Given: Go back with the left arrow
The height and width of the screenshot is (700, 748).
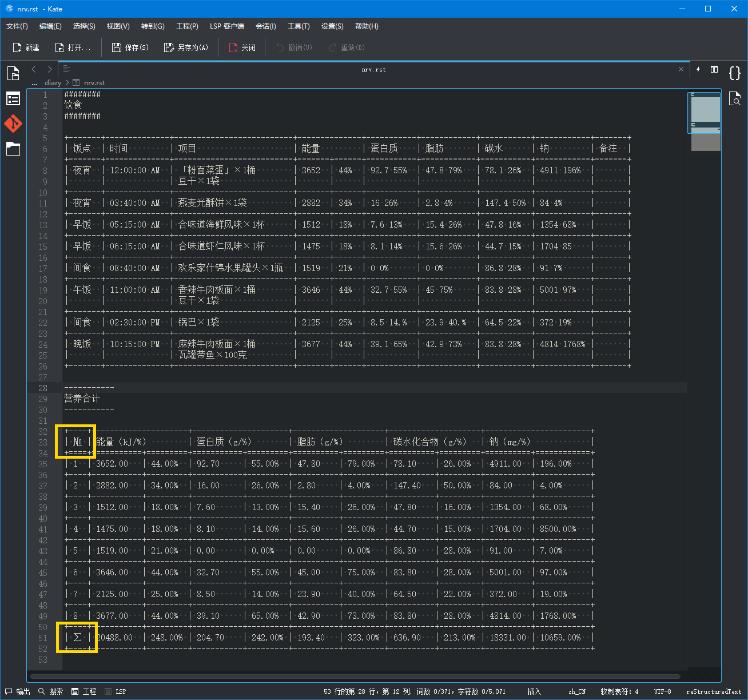Looking at the screenshot, I should [34, 69].
